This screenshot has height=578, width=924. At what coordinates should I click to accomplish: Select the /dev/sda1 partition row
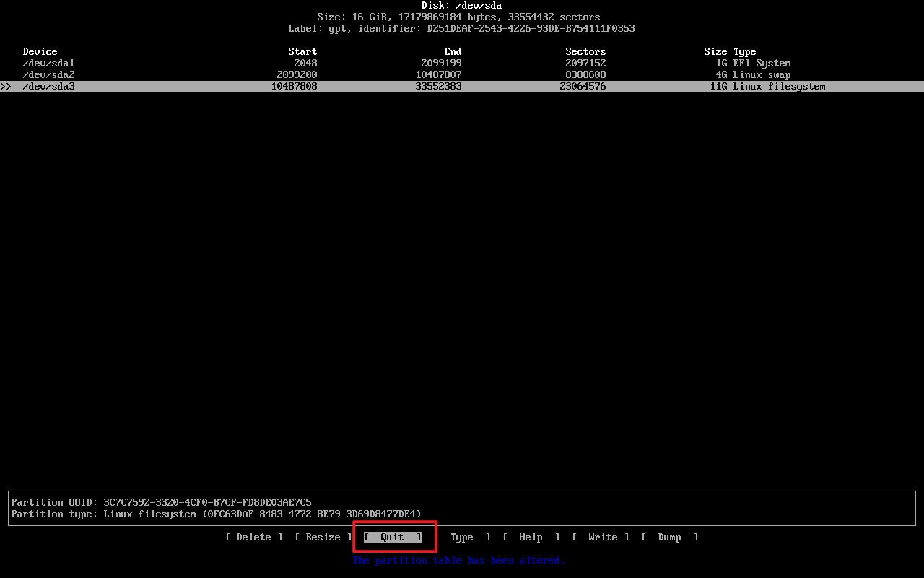point(48,63)
